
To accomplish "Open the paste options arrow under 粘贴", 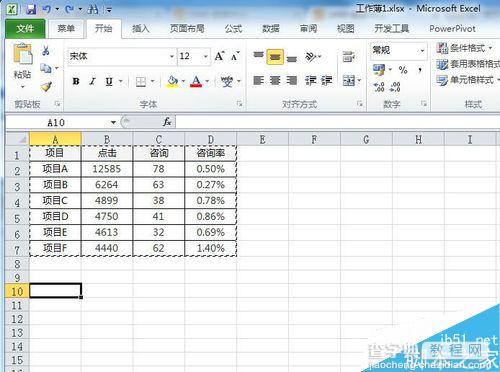I will click(23, 87).
